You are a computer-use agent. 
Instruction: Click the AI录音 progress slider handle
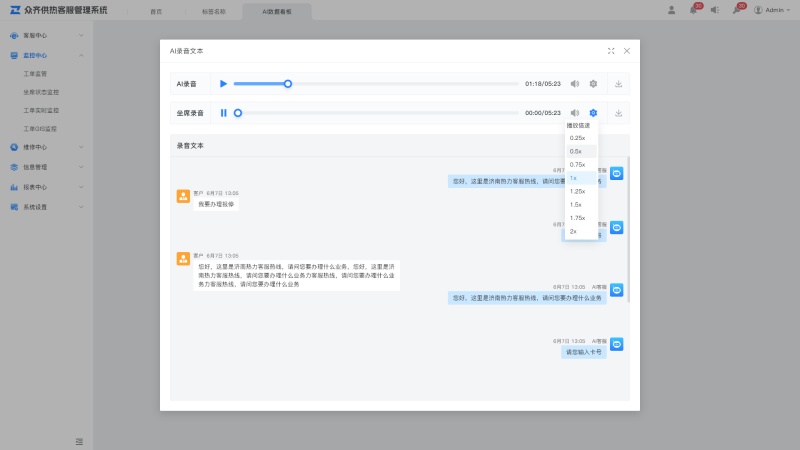[x=288, y=84]
